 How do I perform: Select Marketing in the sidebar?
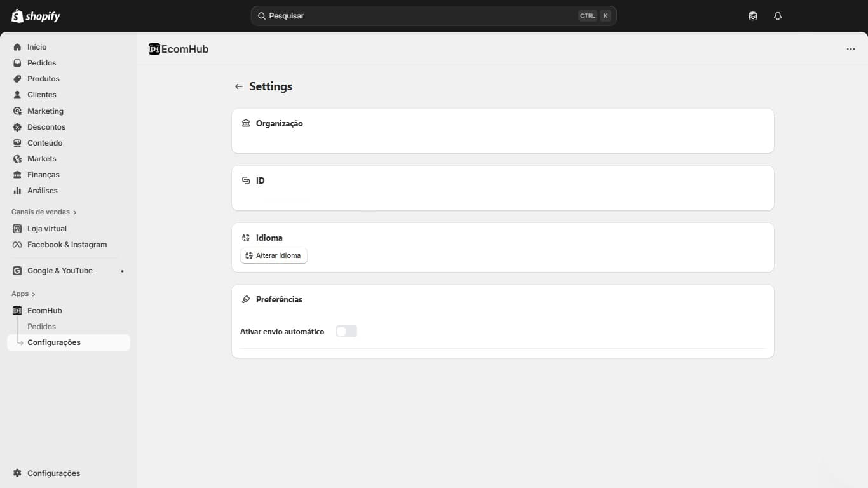[45, 111]
